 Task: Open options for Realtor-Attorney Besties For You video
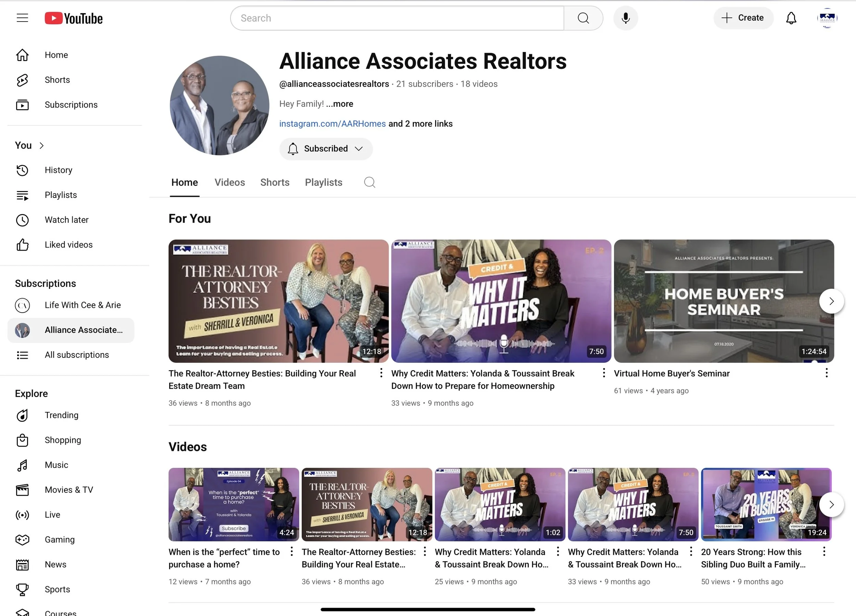[x=381, y=373]
